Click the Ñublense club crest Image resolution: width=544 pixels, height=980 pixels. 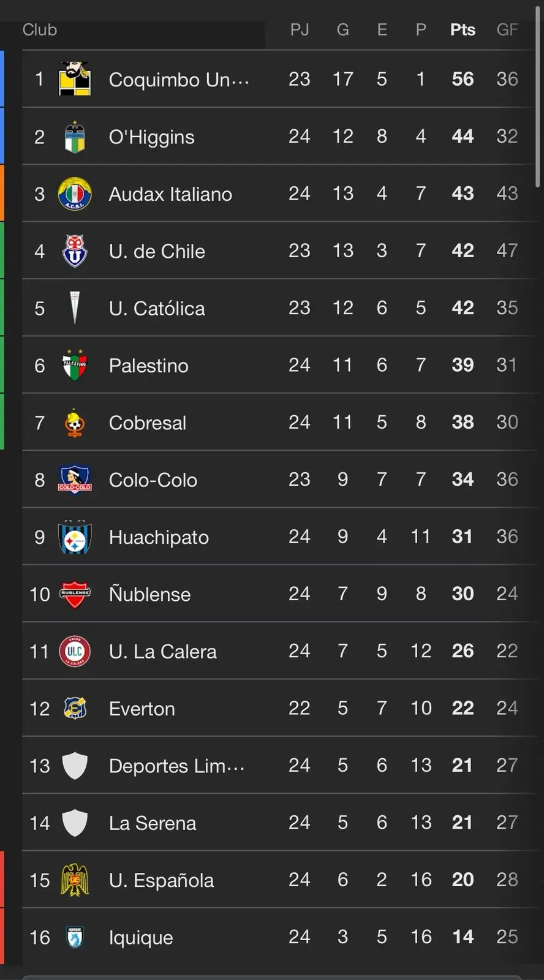pyautogui.click(x=75, y=594)
